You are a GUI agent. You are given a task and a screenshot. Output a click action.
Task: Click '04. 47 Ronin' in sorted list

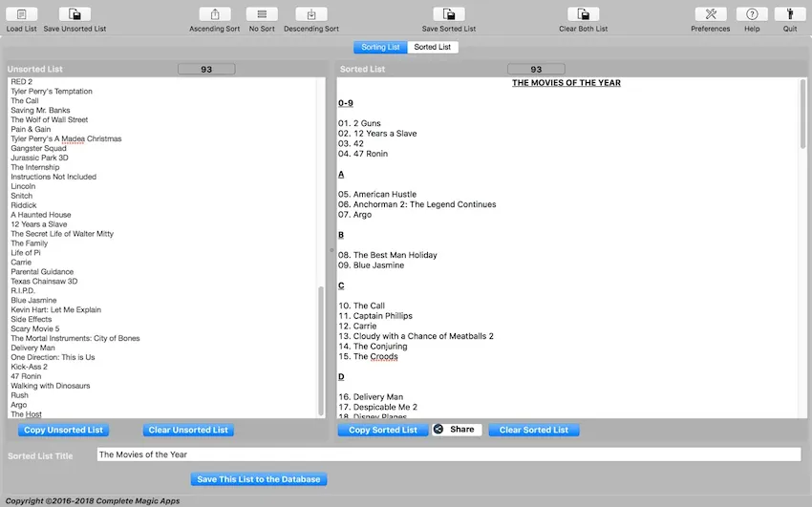click(x=363, y=154)
